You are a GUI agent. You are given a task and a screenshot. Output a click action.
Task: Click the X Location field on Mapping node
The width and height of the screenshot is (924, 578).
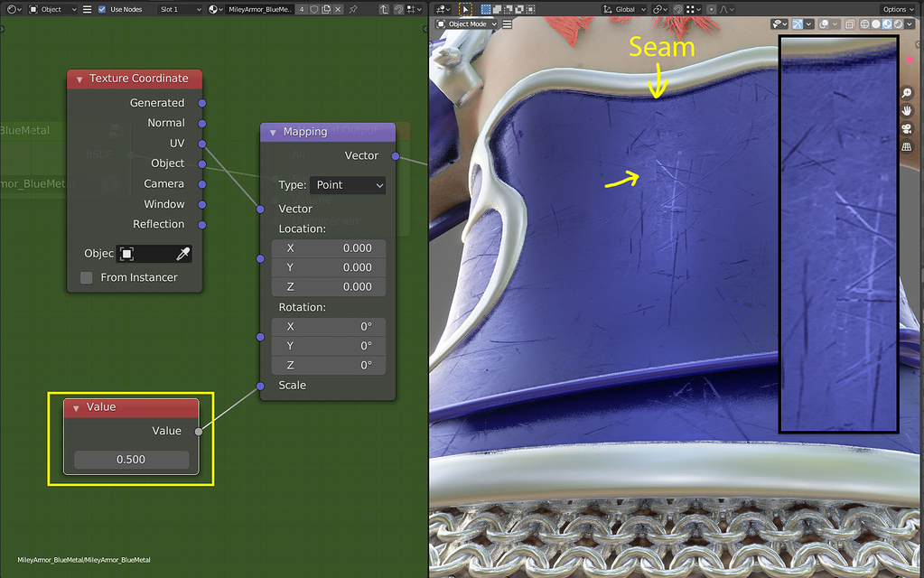click(328, 247)
